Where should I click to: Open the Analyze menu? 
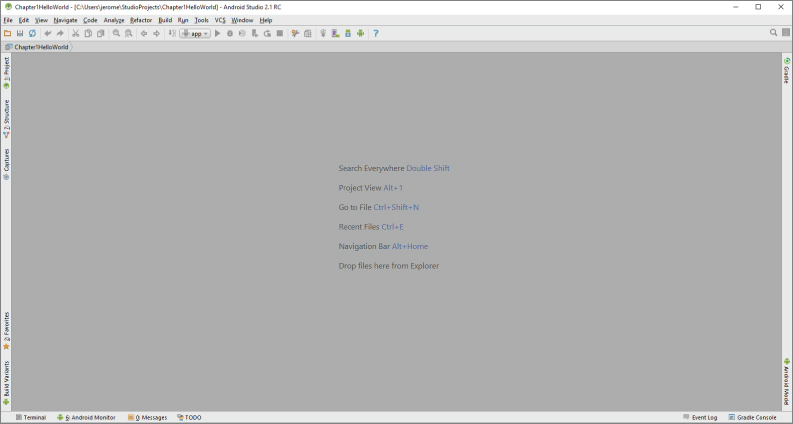coord(114,20)
